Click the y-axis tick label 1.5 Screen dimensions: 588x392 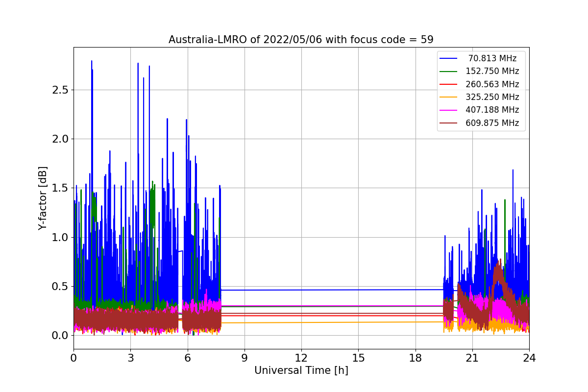60,188
